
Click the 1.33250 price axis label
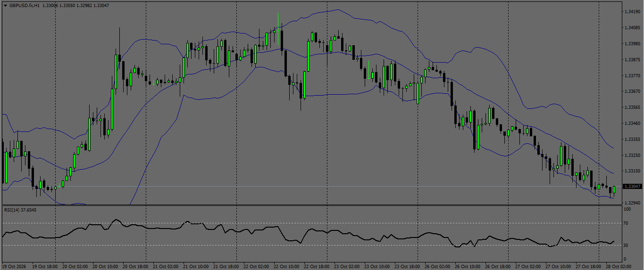point(632,155)
